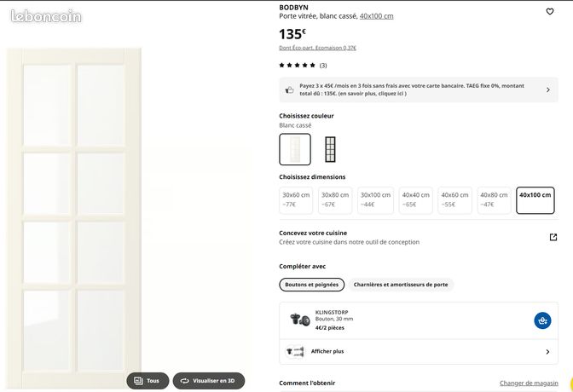Open the 40x100 cm size link
573x392 pixels.
(x=376, y=16)
